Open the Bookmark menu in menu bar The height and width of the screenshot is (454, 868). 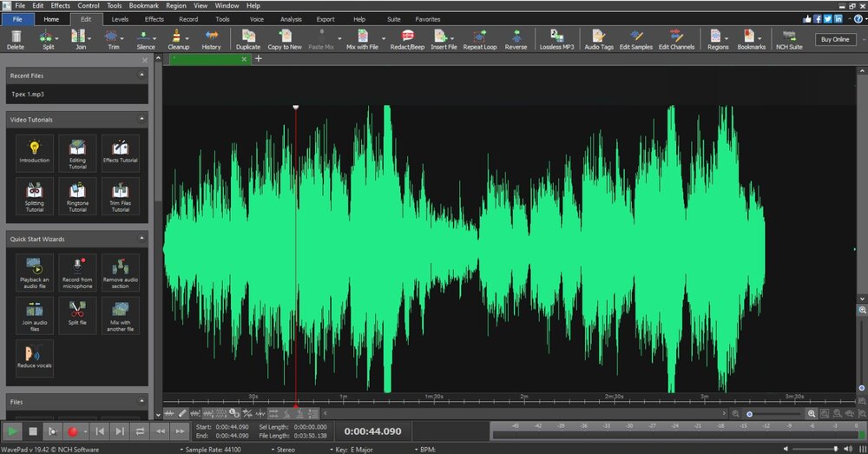[x=144, y=5]
